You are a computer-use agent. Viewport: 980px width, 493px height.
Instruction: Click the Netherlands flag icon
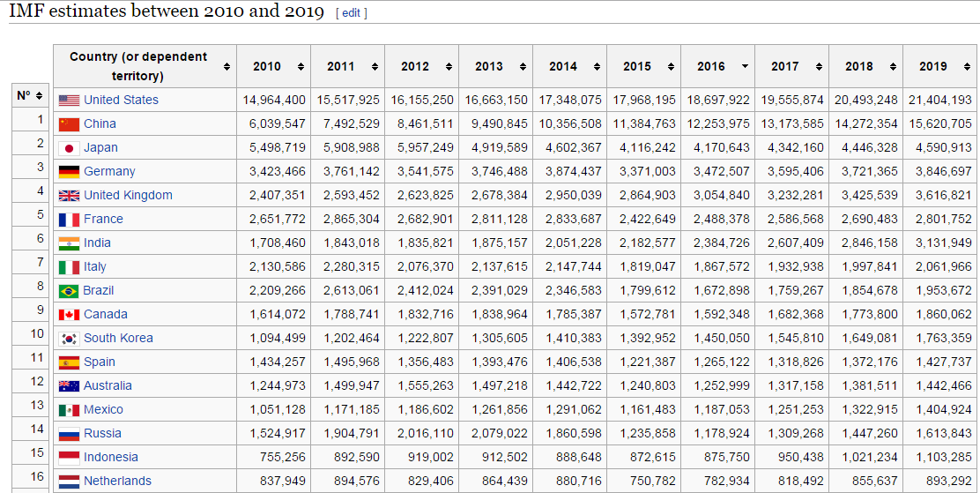click(x=69, y=482)
